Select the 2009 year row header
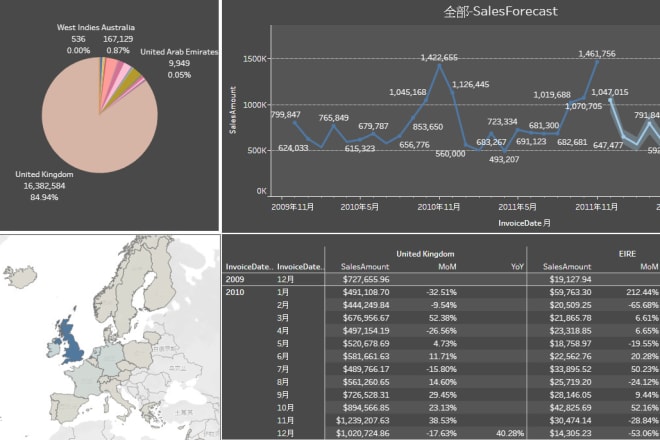660x440 pixels. pyautogui.click(x=235, y=279)
